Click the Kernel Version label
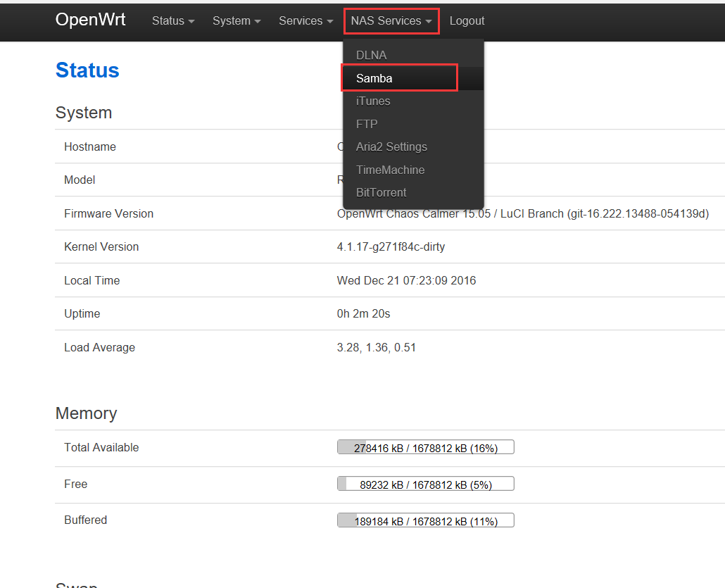 pos(101,247)
